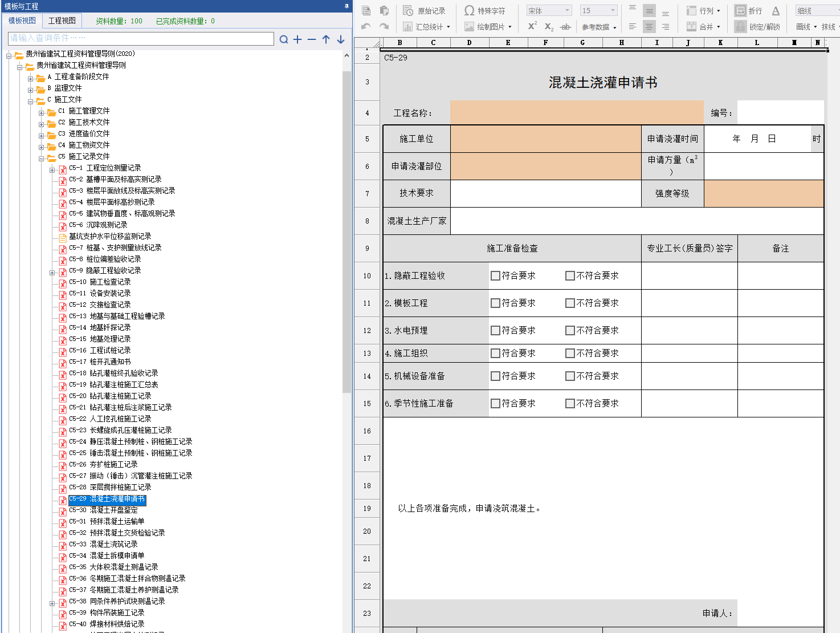840x633 pixels.
Task: Click the 抹线 erase border button
Action: pos(830,27)
